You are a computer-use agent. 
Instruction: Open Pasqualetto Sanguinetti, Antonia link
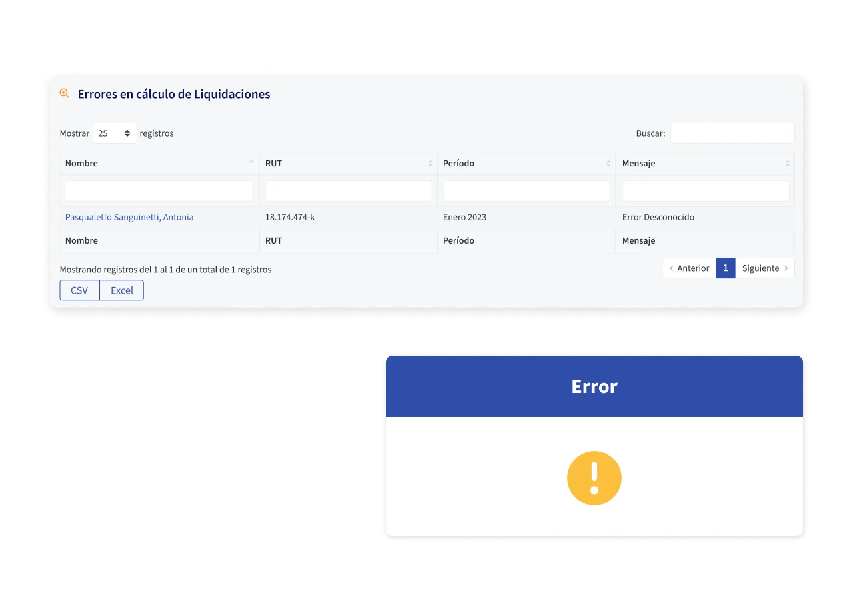(129, 217)
